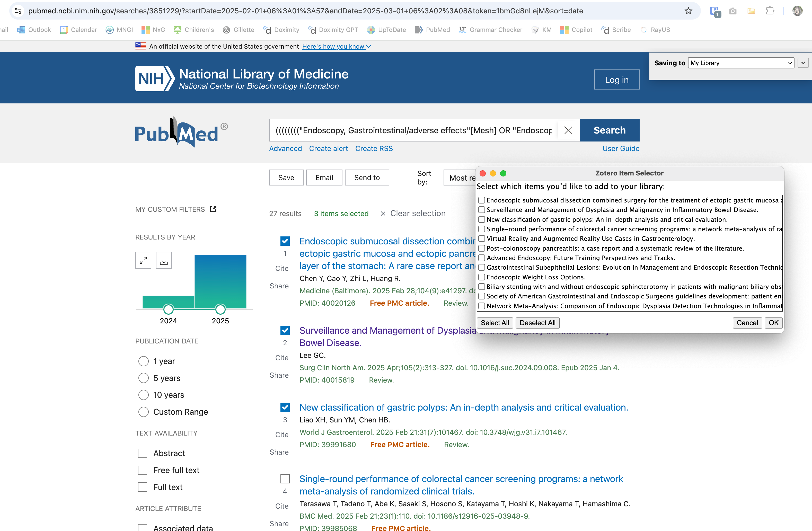The image size is (812, 531).
Task: Click into the PubMed search field
Action: pyautogui.click(x=413, y=130)
